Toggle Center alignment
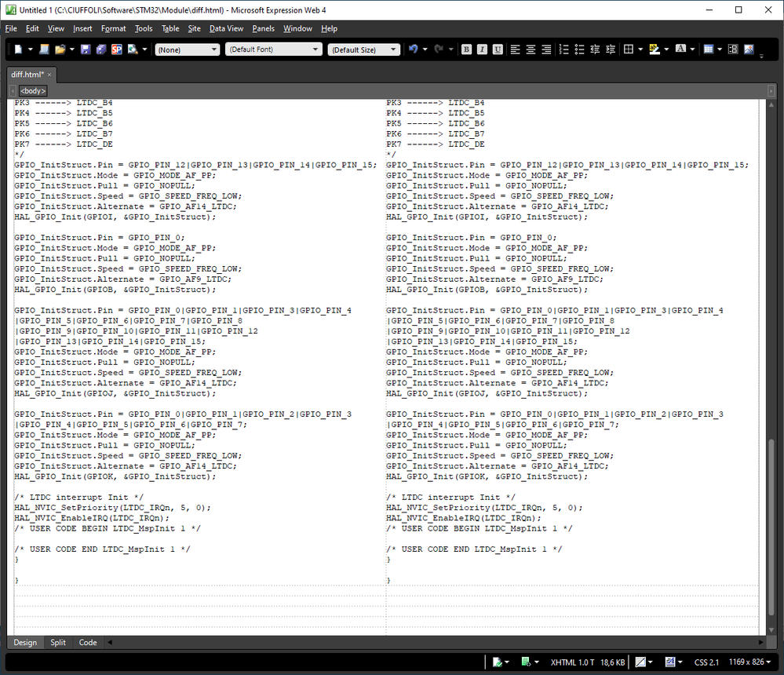Image resolution: width=784 pixels, height=675 pixels. [x=531, y=49]
